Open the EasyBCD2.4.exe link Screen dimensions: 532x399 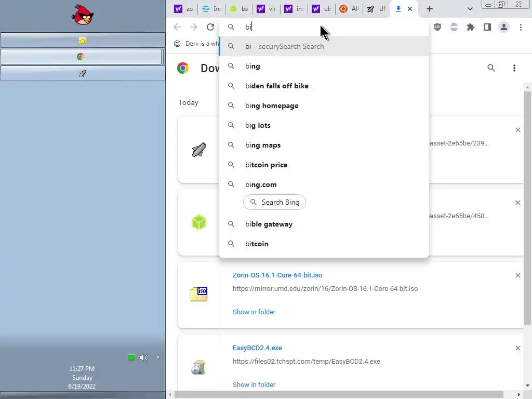tap(257, 348)
